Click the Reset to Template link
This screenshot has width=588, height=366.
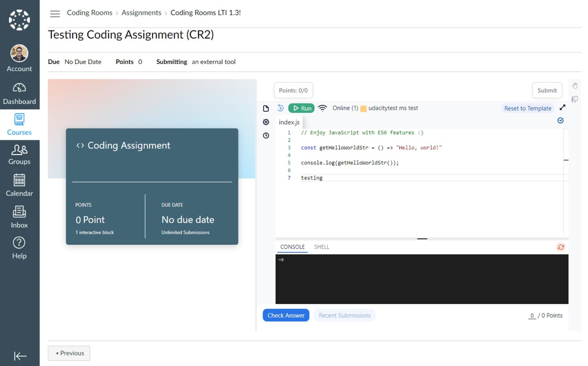coord(528,108)
